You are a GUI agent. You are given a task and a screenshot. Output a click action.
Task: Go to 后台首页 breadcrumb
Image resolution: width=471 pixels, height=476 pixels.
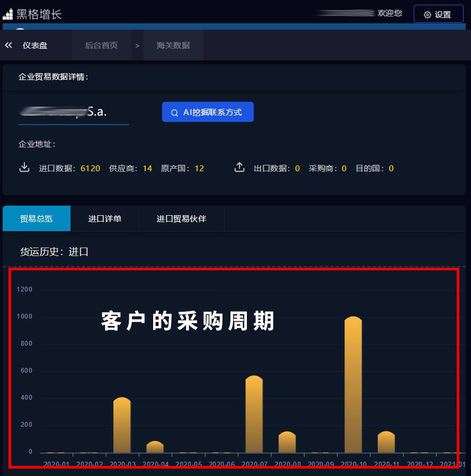[101, 46]
